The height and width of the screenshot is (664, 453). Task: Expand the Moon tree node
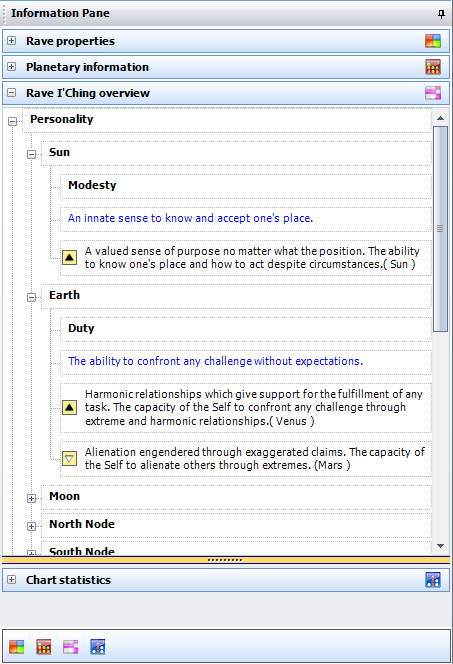point(31,498)
